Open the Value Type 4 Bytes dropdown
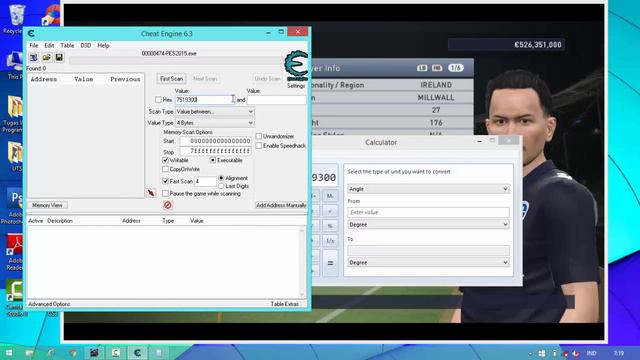Viewport: 640px width, 360px height. [x=214, y=123]
